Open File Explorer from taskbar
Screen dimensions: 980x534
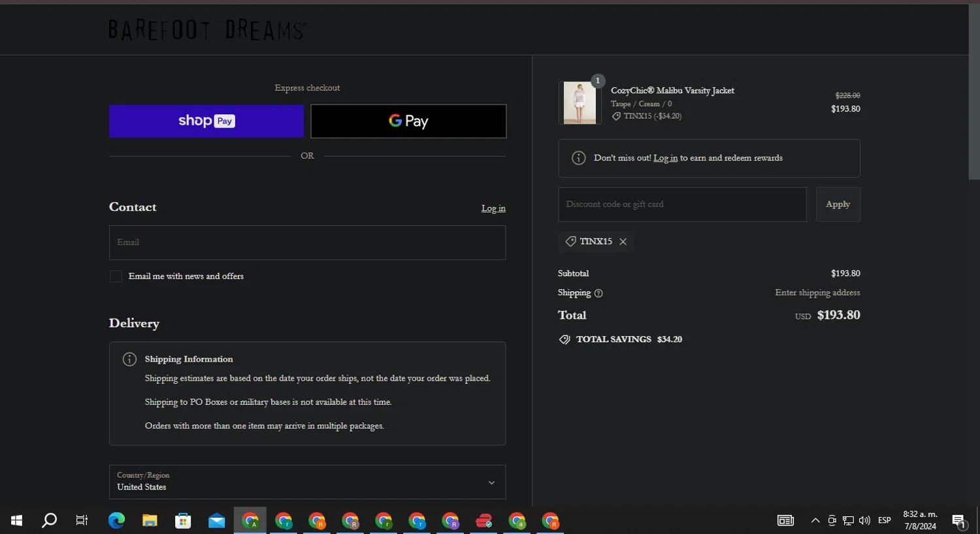pos(150,520)
